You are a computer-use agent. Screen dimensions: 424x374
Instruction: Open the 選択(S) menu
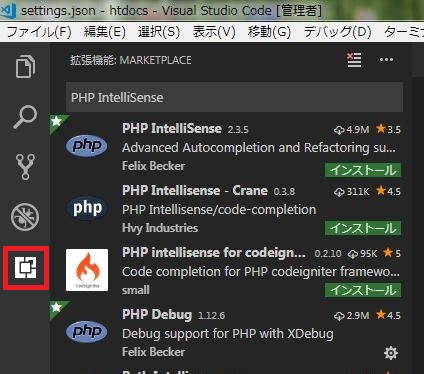pos(159,32)
